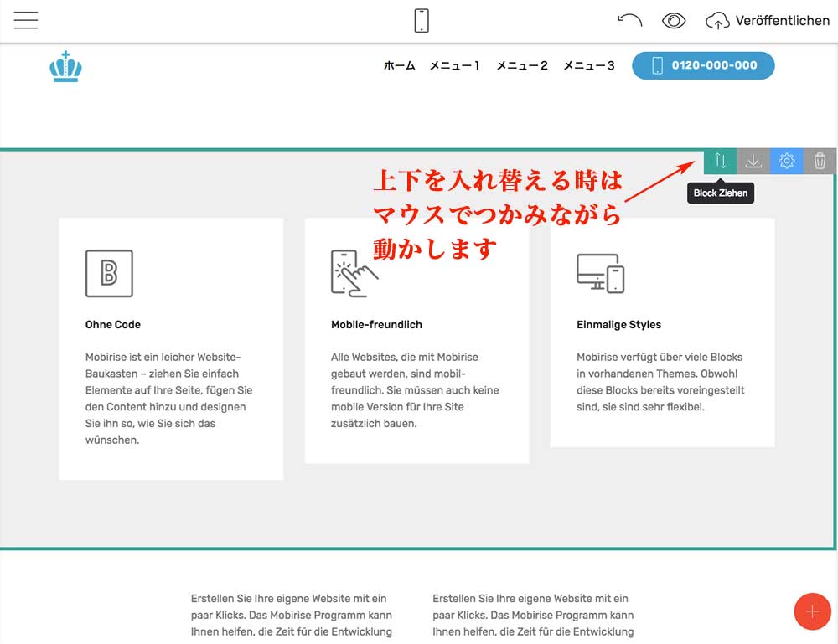Click the save block download icon

tap(753, 162)
